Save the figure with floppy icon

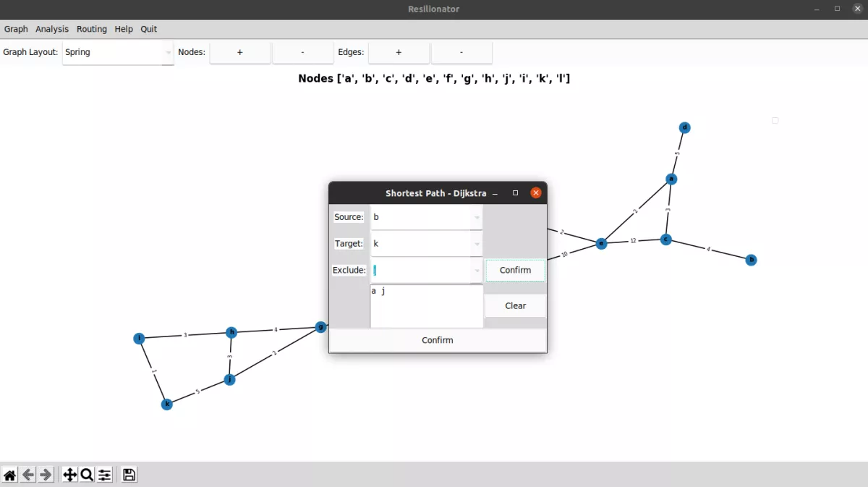pos(129,475)
